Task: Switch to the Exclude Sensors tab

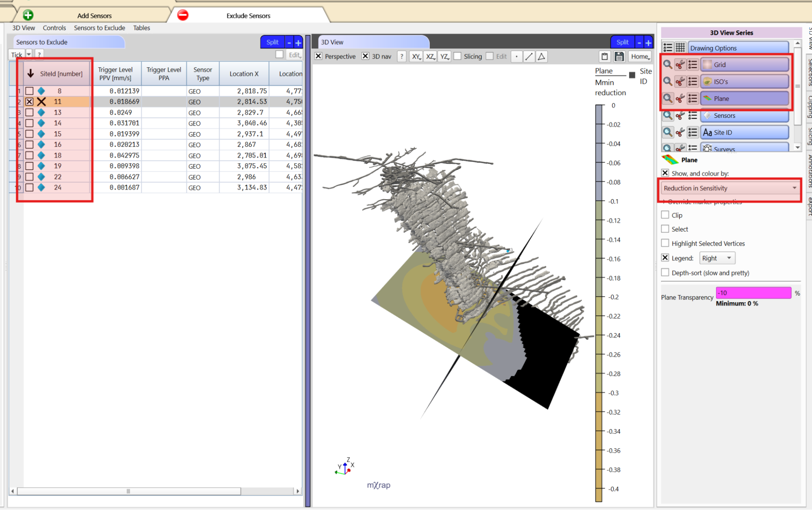Action: [248, 15]
